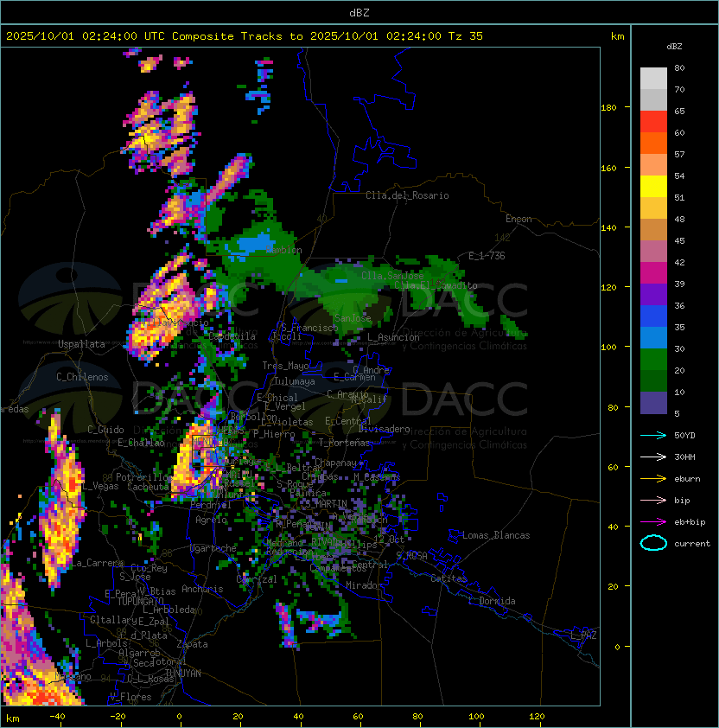Click the Capdevila place label

(232, 336)
